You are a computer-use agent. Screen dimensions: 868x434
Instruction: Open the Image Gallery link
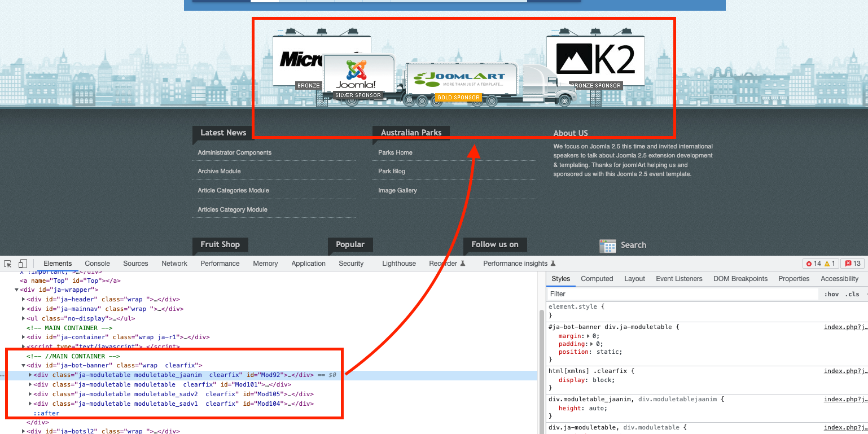(397, 190)
